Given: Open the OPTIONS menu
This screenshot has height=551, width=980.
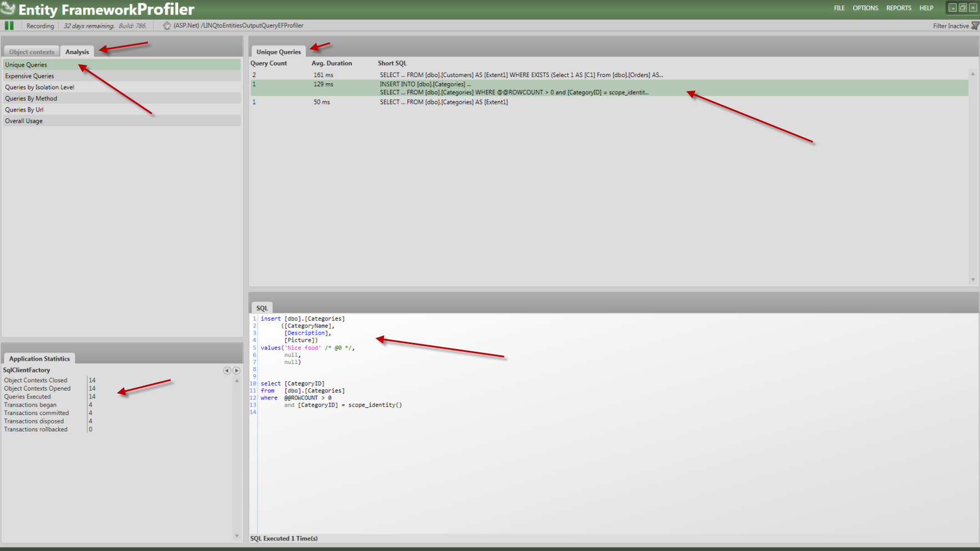Looking at the screenshot, I should (865, 8).
